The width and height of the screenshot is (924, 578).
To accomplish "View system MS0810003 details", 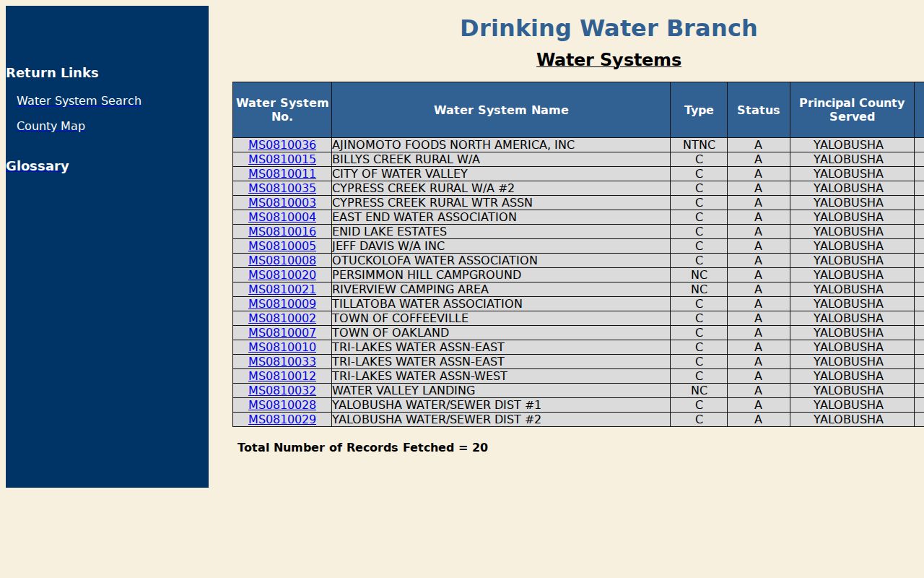I will 282,202.
